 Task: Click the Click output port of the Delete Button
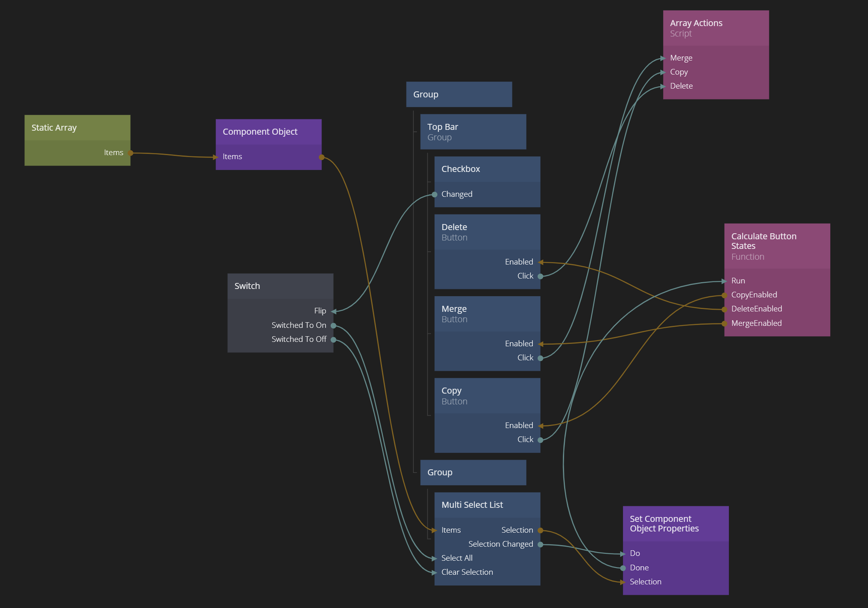click(x=540, y=277)
